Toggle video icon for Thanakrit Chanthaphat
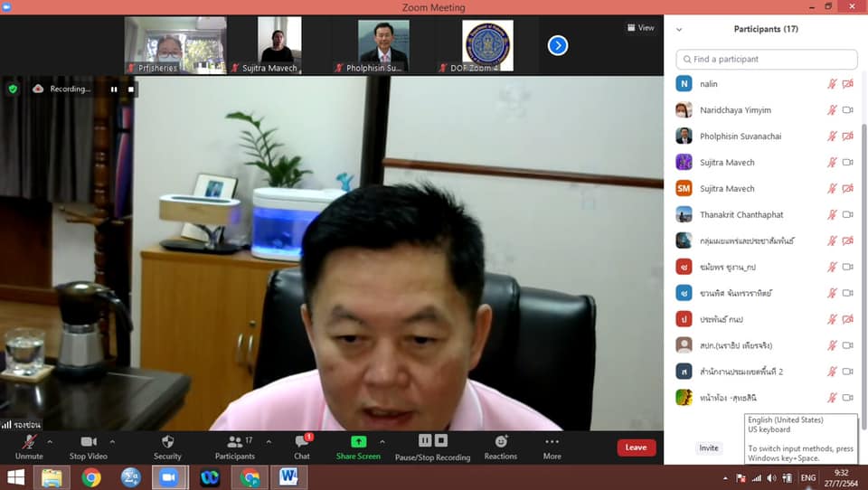This screenshot has height=490, width=868. 847,214
